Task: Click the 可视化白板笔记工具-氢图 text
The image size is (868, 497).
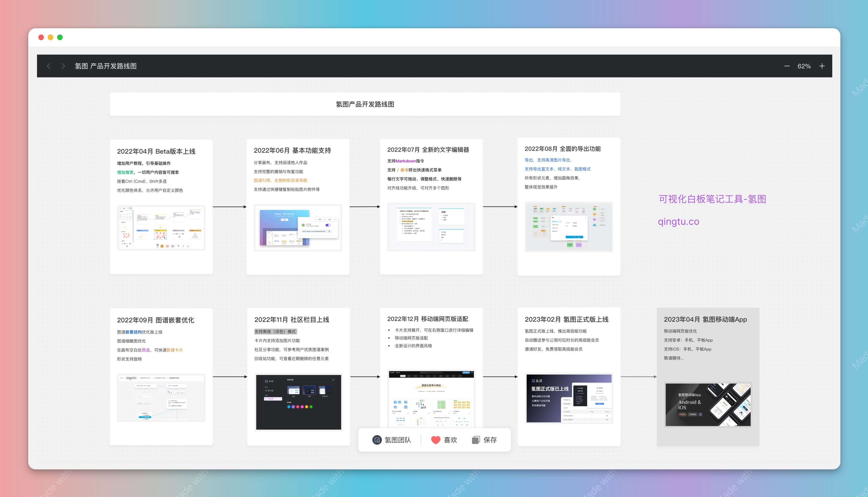Action: [x=712, y=199]
